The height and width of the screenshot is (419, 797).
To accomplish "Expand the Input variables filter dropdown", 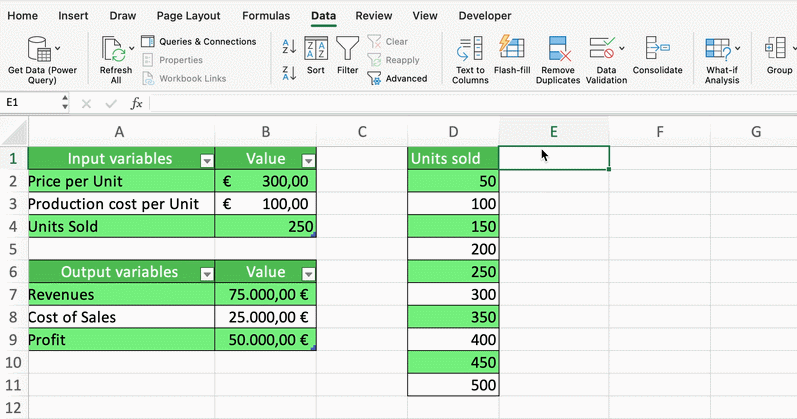I will [206, 160].
